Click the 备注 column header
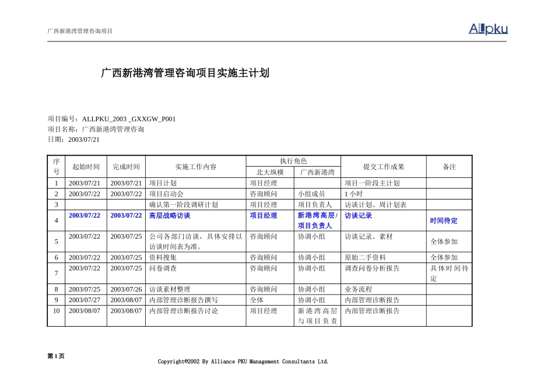Screen dimensions: 554x392 (450, 167)
